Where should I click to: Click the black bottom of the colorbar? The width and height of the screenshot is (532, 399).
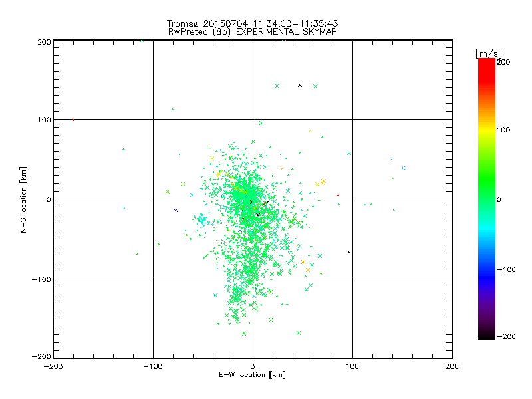[x=487, y=334]
